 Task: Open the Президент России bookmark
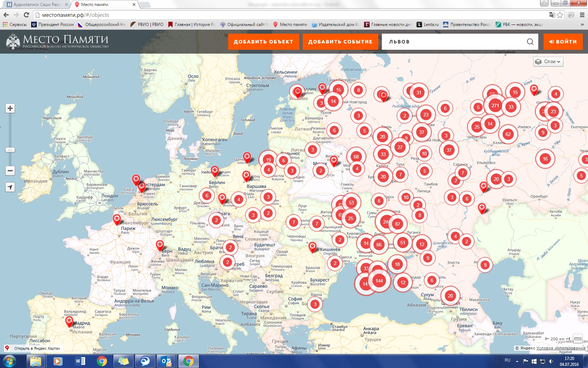52,25
